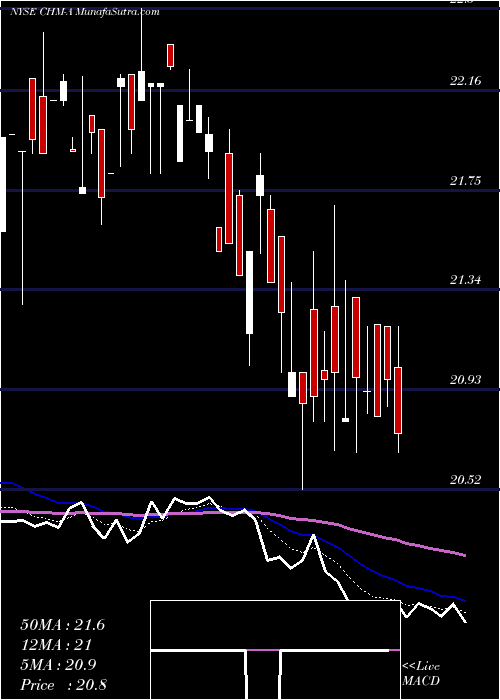Click the 20.93 price axis label

(x=466, y=380)
